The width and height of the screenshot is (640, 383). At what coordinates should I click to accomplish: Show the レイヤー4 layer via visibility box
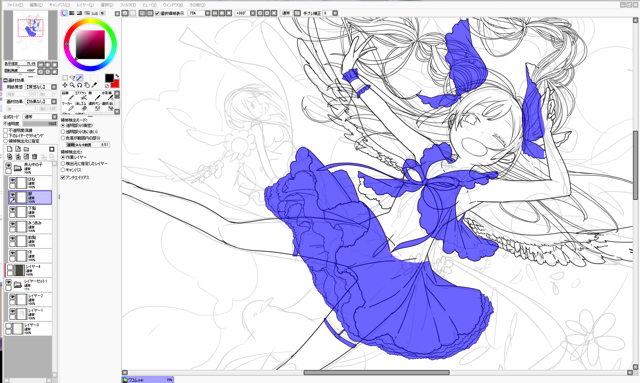(x=10, y=268)
